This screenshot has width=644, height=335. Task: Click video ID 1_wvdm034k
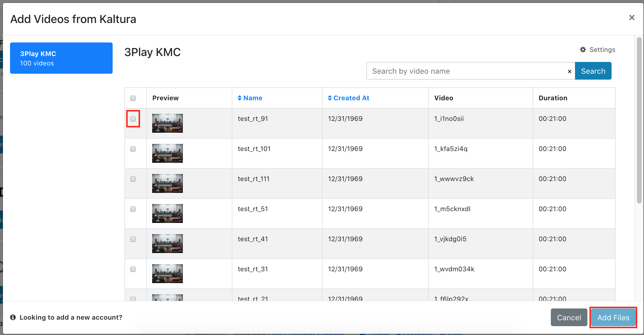click(x=454, y=269)
